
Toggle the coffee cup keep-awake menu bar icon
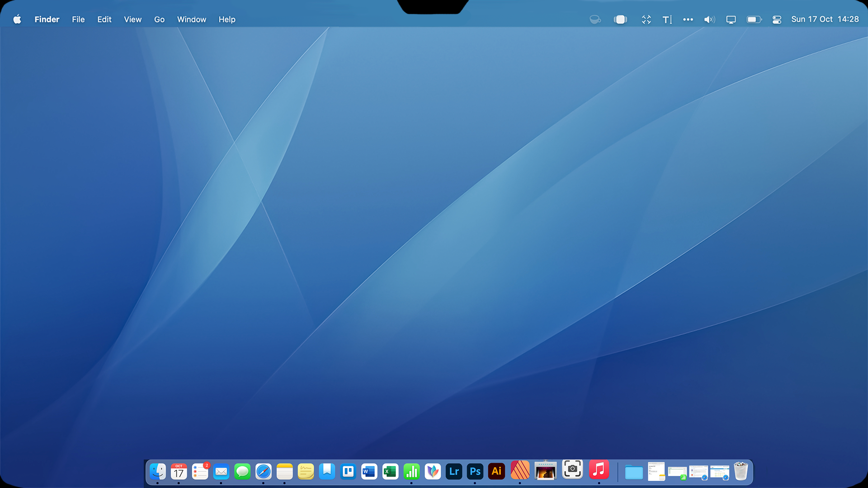(595, 19)
